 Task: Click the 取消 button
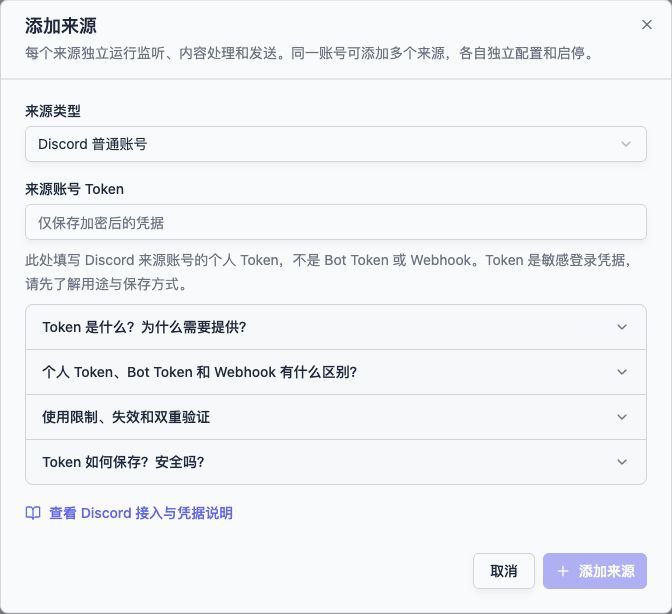coord(504,571)
